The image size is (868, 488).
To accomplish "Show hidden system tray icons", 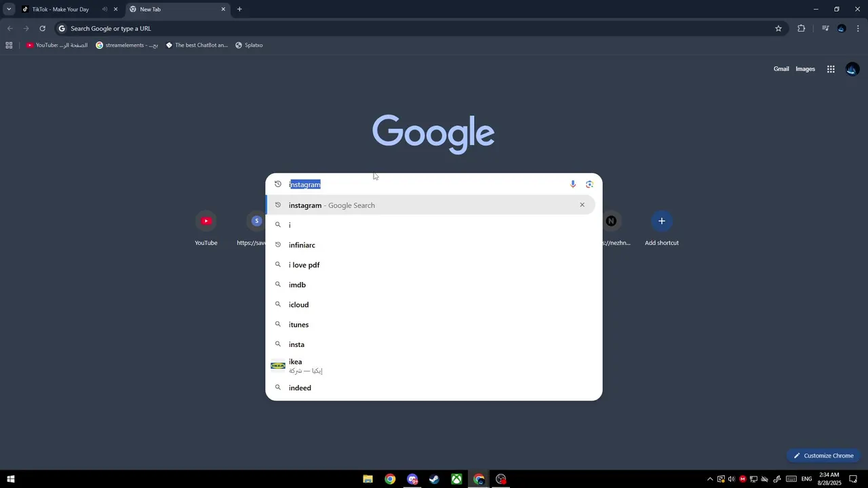I will pyautogui.click(x=710, y=479).
